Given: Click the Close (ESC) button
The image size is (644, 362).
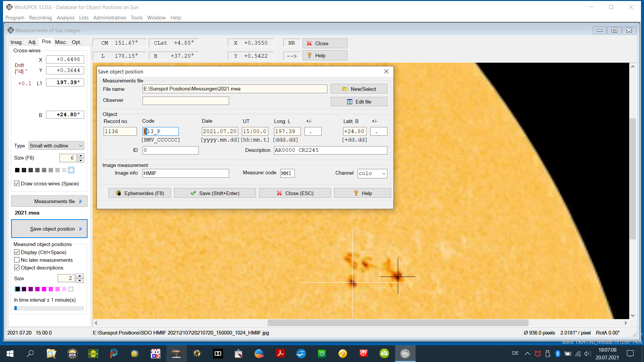Looking at the screenshot, I should (x=294, y=193).
